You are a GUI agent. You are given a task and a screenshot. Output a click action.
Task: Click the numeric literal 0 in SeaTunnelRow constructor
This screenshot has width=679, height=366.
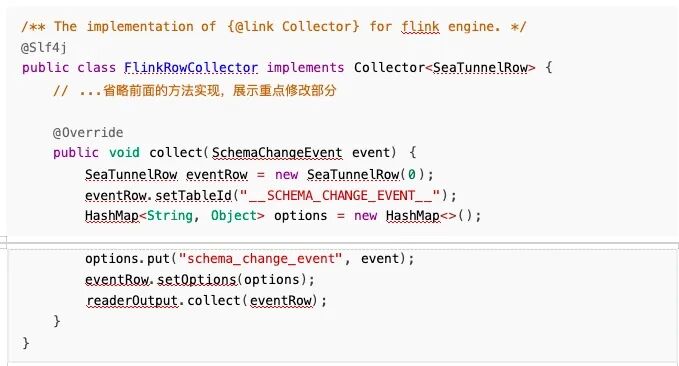(411, 175)
